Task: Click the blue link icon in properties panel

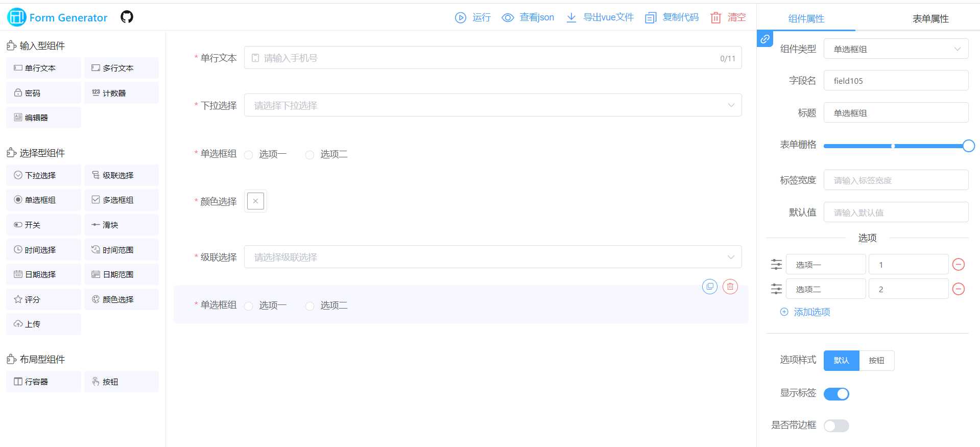Action: (x=765, y=39)
